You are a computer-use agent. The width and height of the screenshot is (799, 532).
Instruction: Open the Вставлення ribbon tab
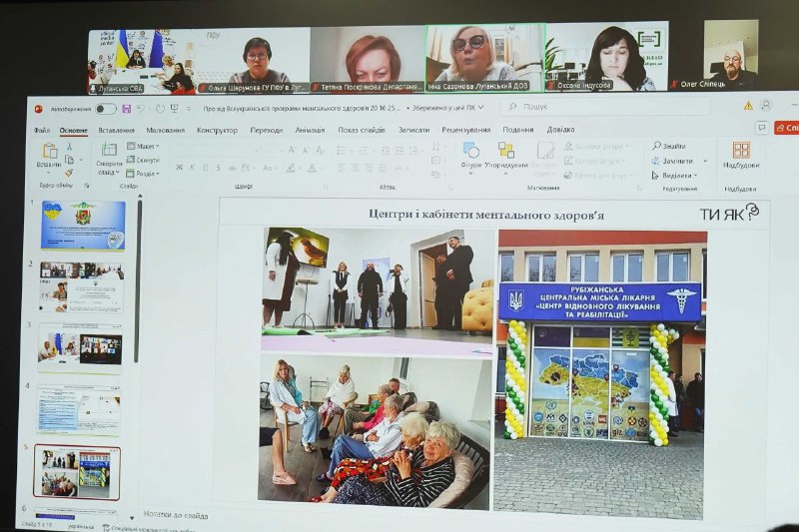pyautogui.click(x=116, y=130)
